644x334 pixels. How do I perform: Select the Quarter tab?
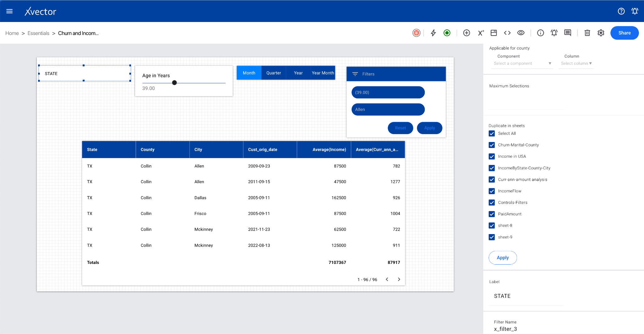pyautogui.click(x=274, y=73)
